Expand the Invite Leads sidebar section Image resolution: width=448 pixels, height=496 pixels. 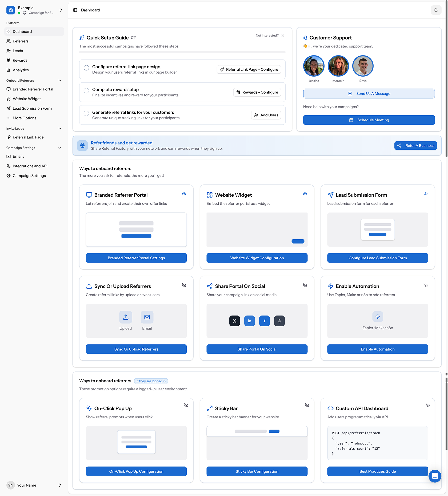[x=59, y=128]
